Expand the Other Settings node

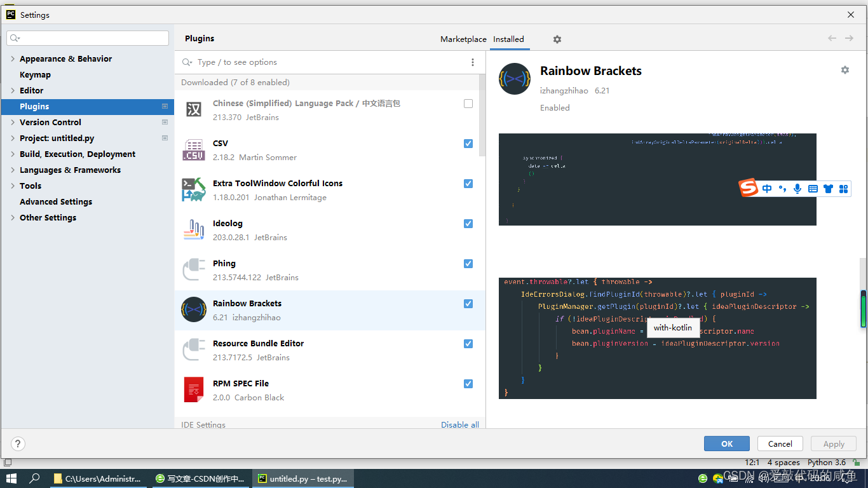[x=13, y=217]
